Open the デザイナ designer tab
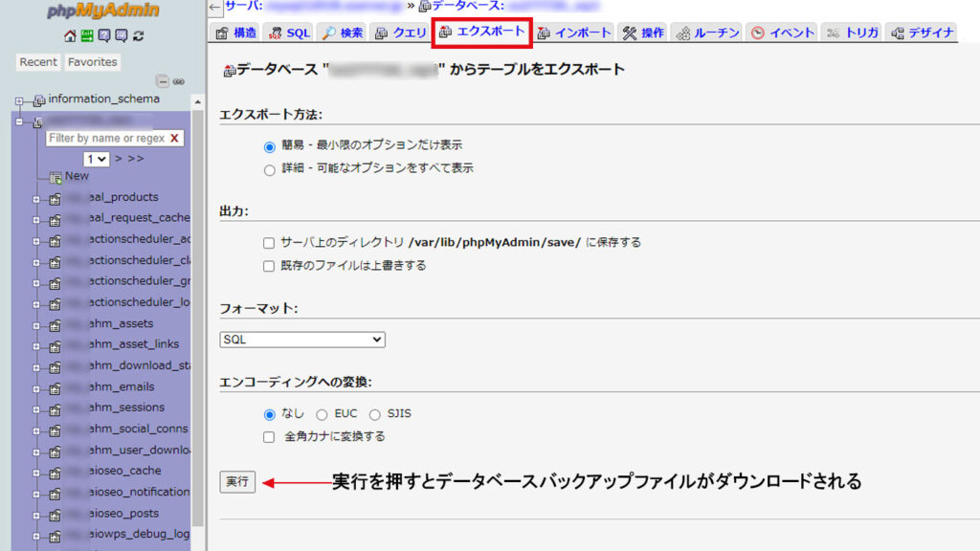 pos(922,33)
